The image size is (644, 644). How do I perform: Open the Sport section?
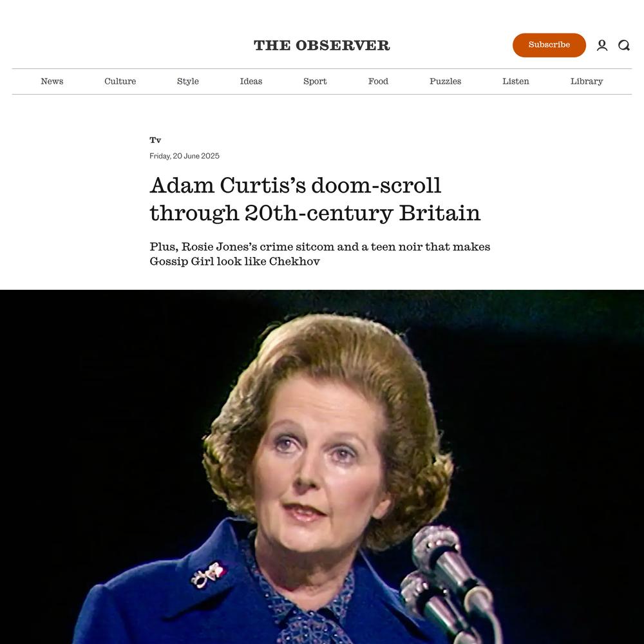click(x=315, y=81)
